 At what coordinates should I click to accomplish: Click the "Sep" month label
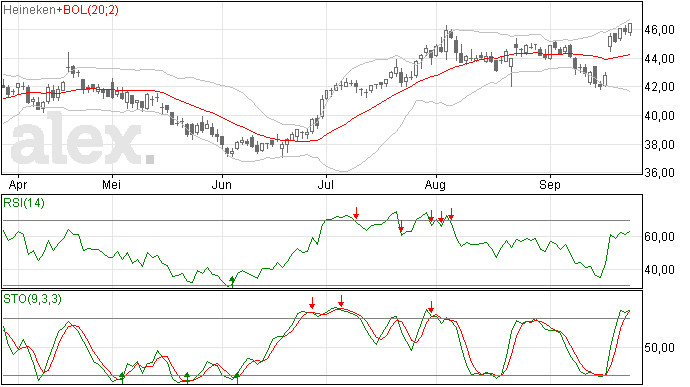(x=550, y=184)
